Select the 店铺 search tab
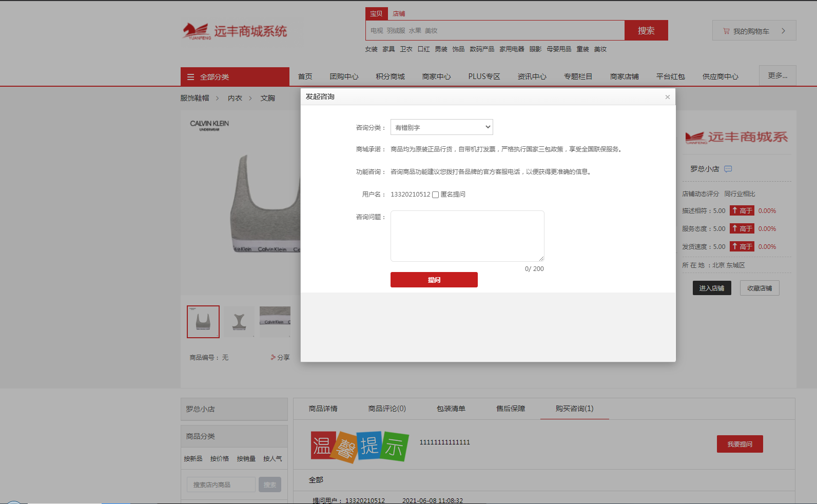This screenshot has width=817, height=504. [x=399, y=14]
